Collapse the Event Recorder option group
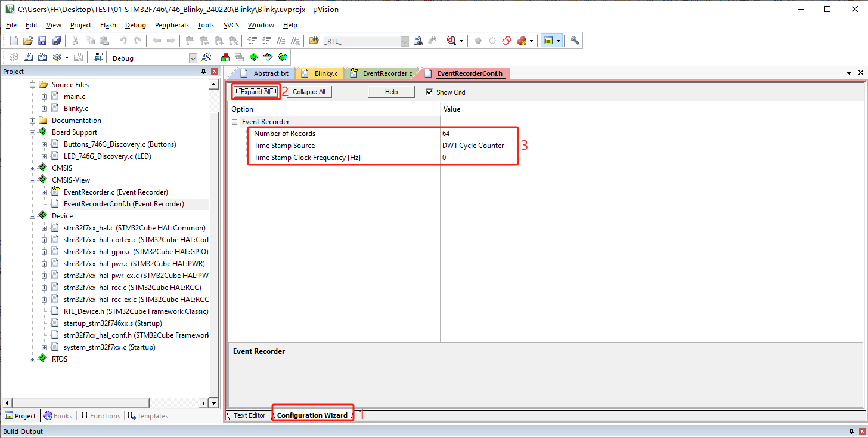Viewport: 868px width, 438px height. [x=234, y=122]
